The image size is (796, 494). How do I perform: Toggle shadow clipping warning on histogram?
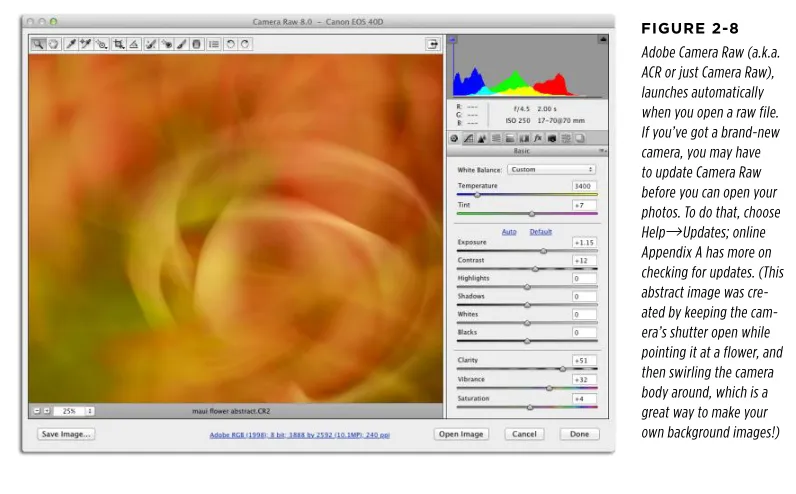point(453,39)
